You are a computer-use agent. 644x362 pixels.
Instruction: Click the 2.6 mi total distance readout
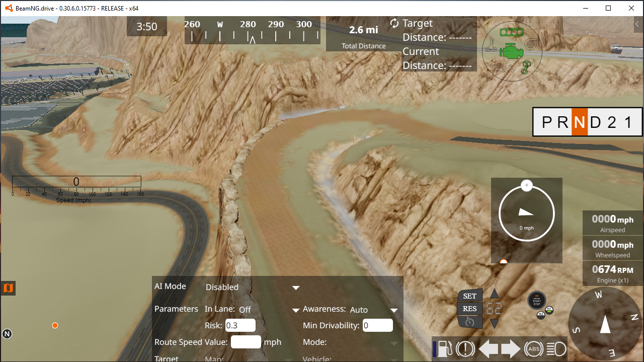(x=364, y=30)
